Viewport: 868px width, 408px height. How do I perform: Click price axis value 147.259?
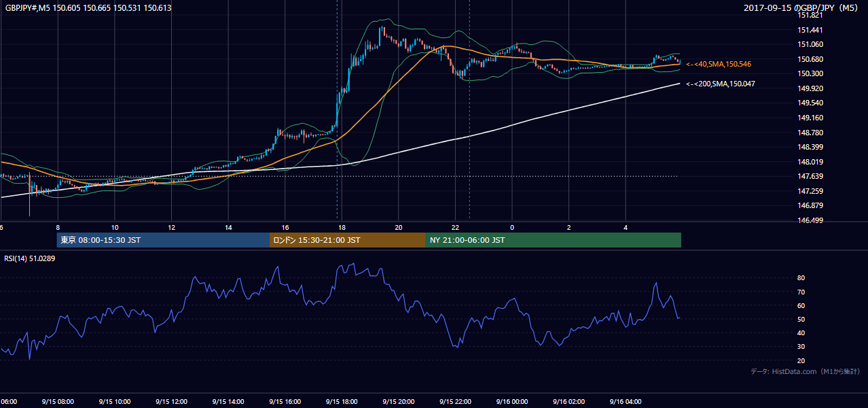(811, 191)
